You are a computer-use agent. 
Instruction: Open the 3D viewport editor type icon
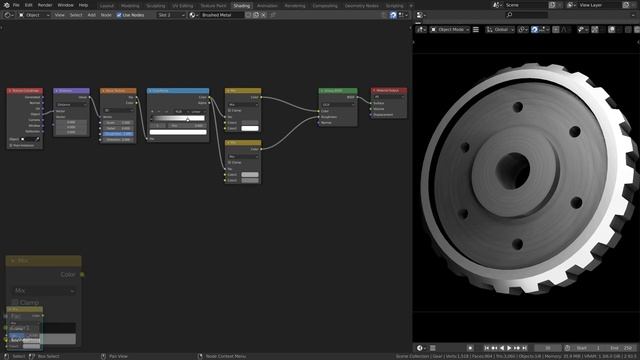click(x=421, y=29)
